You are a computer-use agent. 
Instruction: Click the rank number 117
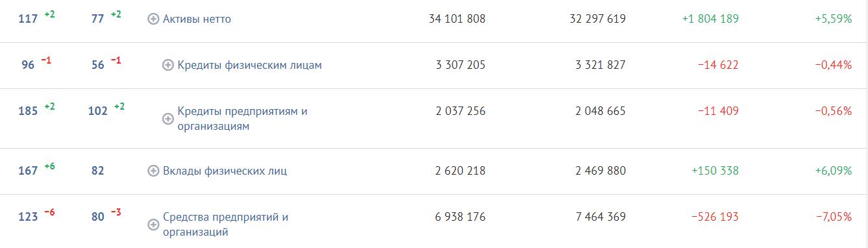(x=28, y=19)
